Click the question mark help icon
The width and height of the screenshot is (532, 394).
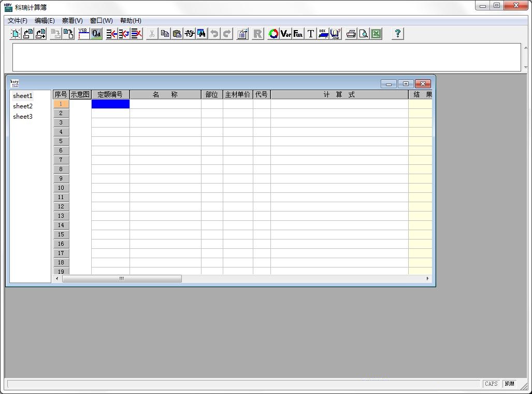click(397, 34)
